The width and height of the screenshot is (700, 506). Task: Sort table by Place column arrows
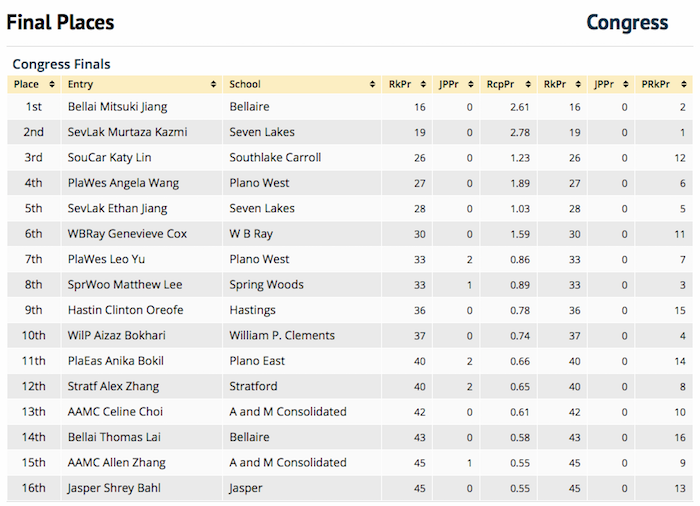tap(52, 85)
